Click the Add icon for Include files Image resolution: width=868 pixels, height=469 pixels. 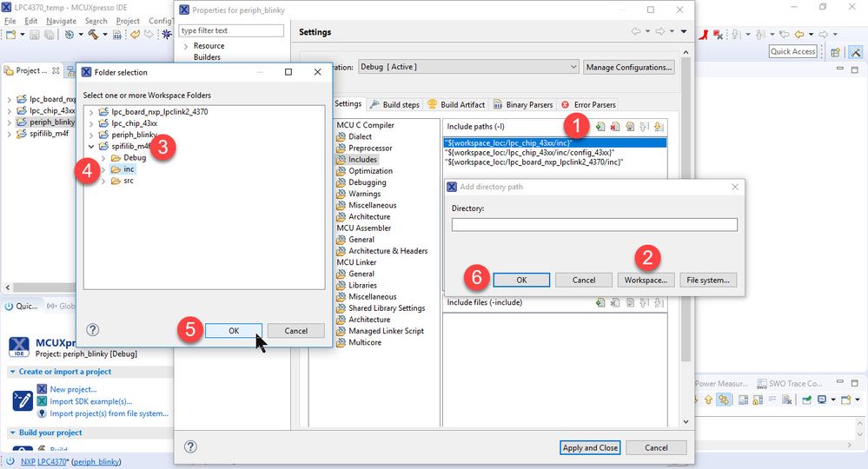point(600,302)
